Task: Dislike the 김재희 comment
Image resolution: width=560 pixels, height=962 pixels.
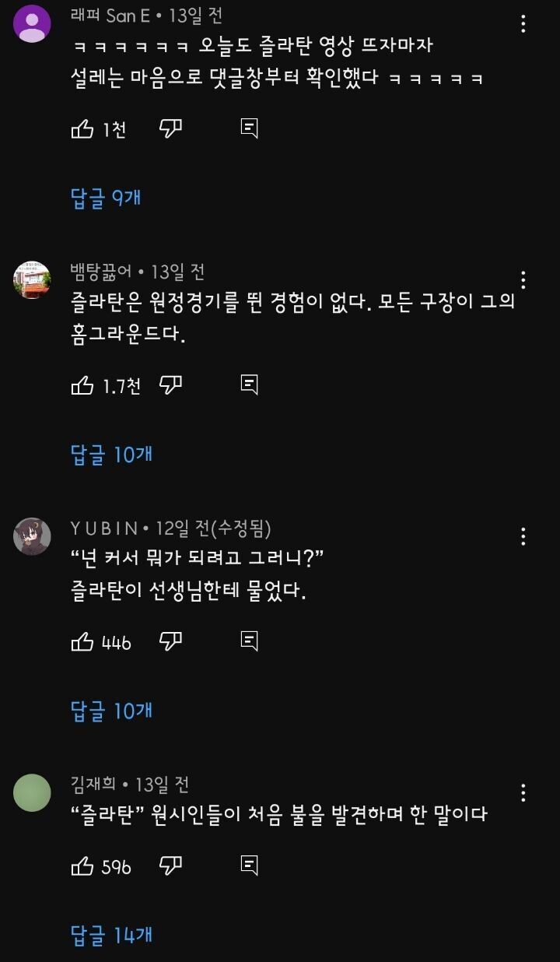Action: 170,865
